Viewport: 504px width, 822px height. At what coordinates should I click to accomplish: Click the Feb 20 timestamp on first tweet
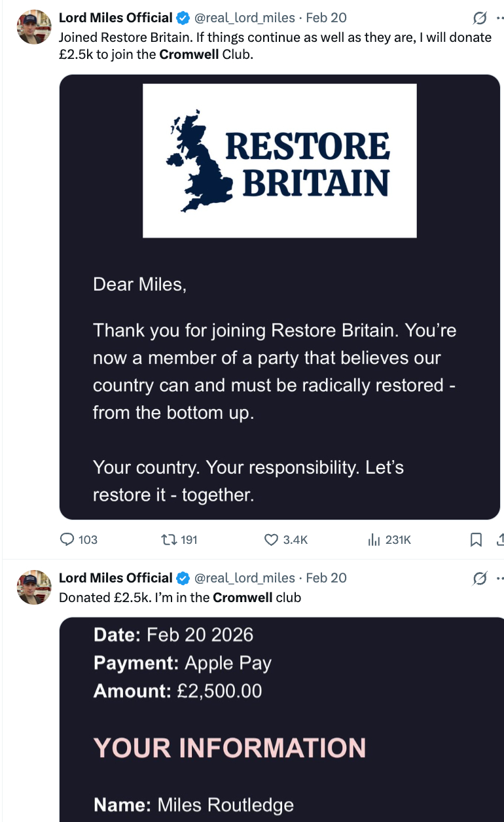(x=327, y=18)
